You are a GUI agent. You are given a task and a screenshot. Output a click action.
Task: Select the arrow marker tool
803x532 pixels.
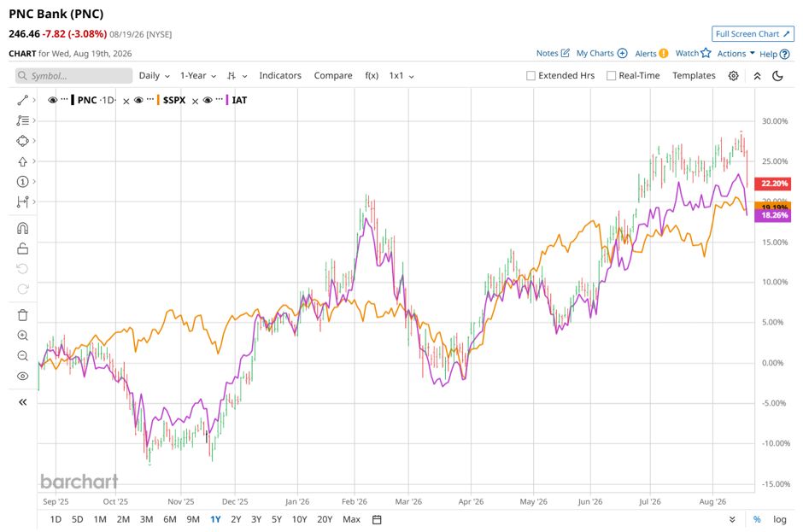point(22,161)
